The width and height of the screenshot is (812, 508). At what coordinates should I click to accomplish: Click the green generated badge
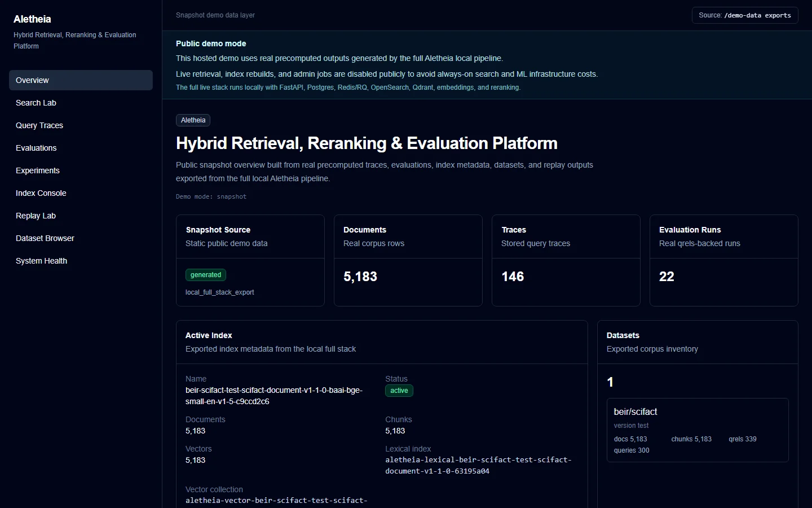click(x=206, y=275)
